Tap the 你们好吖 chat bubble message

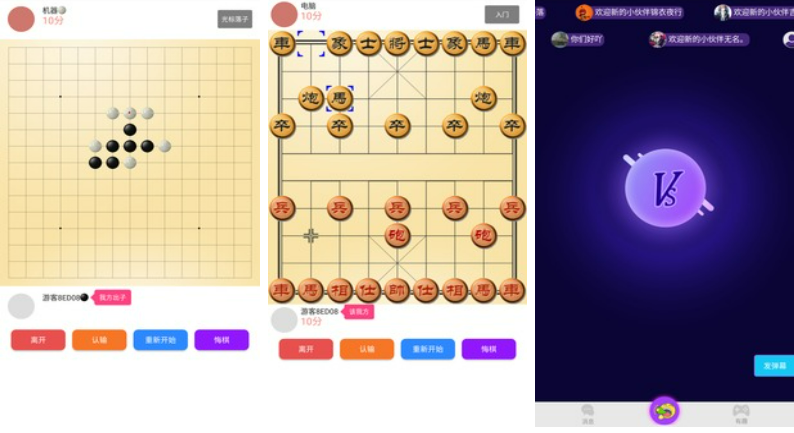click(577, 39)
